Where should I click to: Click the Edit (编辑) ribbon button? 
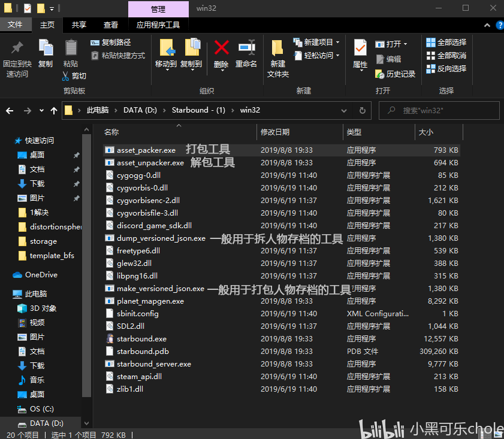coord(388,59)
